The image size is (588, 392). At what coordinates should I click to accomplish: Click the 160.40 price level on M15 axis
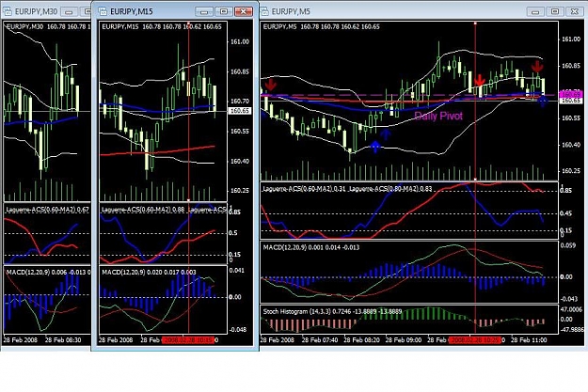click(x=240, y=161)
